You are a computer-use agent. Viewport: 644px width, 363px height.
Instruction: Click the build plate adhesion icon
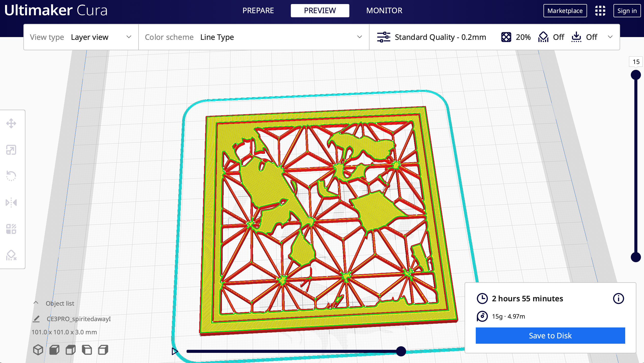point(576,37)
